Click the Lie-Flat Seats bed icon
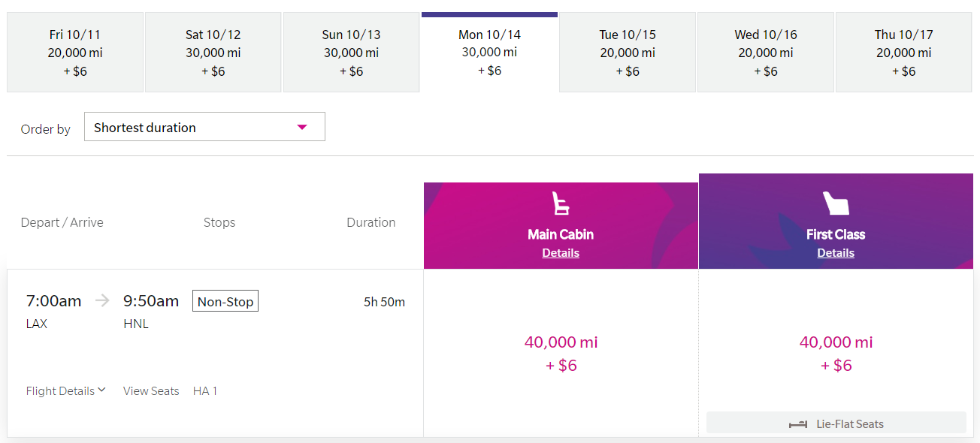The width and height of the screenshot is (980, 443). pos(798,424)
